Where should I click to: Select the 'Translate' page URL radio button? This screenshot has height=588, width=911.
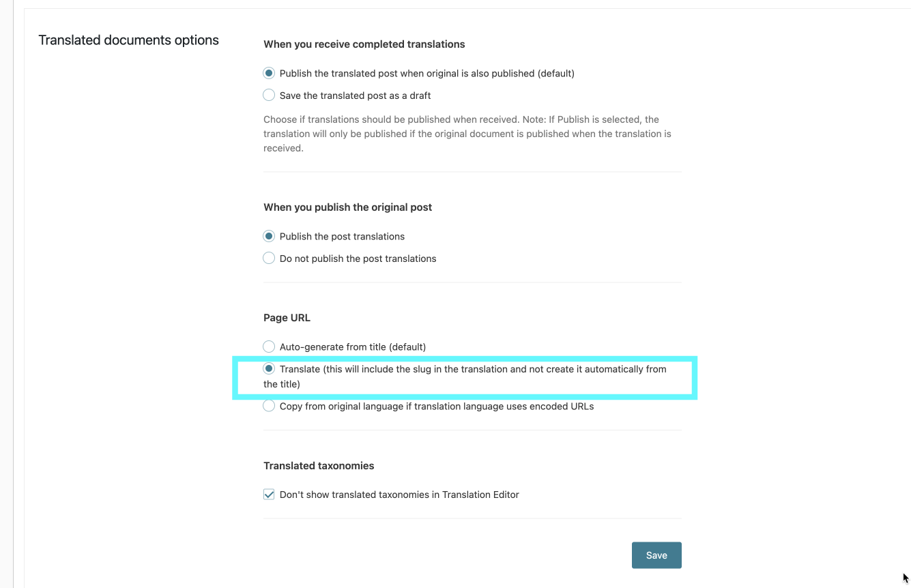[269, 369]
